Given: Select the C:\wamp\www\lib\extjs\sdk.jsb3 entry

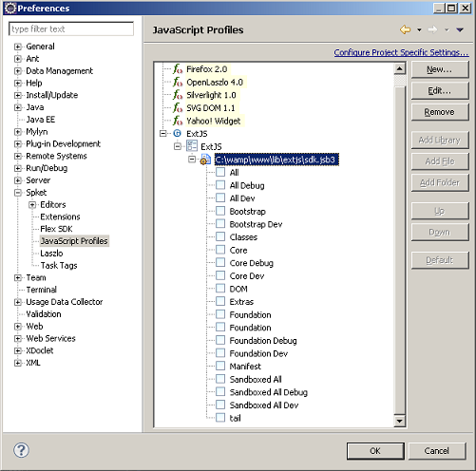Looking at the screenshot, I should click(x=276, y=160).
